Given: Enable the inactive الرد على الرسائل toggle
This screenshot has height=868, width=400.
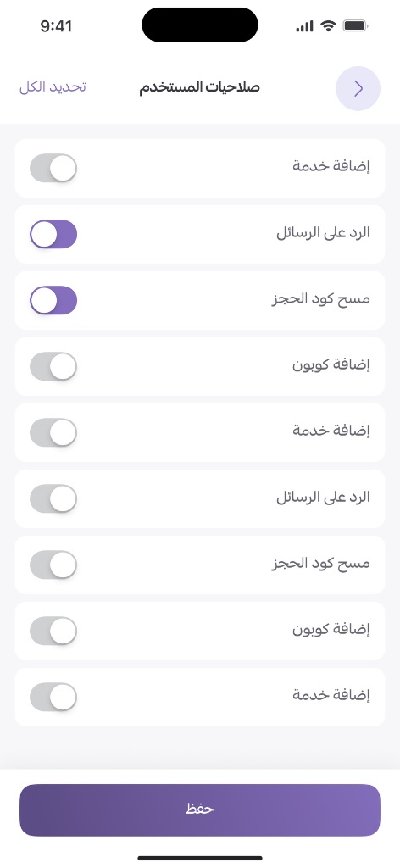Looking at the screenshot, I should click(53, 498).
